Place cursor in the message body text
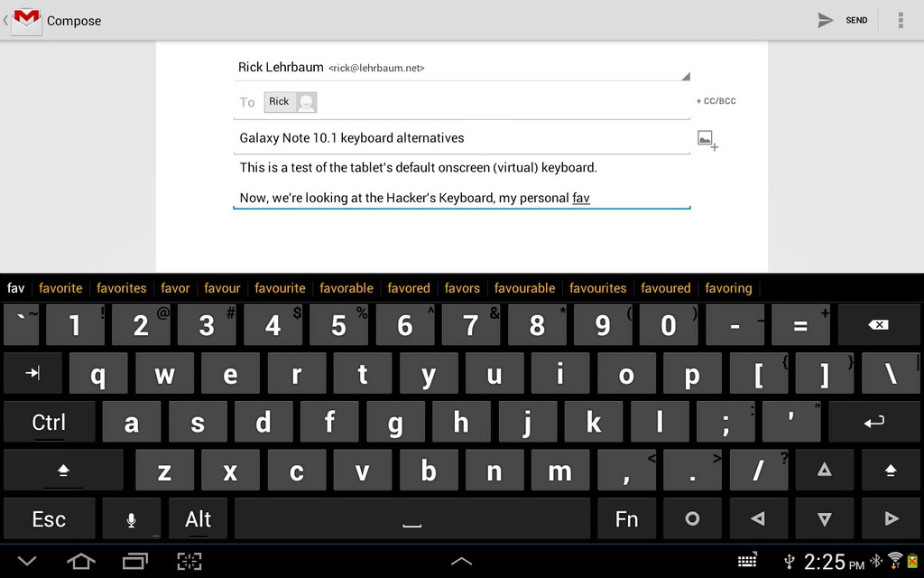Image resolution: width=924 pixels, height=578 pixels. (x=461, y=182)
